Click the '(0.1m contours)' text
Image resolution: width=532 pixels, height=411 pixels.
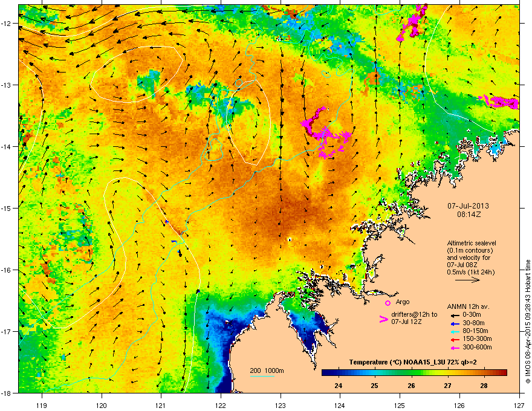pos(470,251)
